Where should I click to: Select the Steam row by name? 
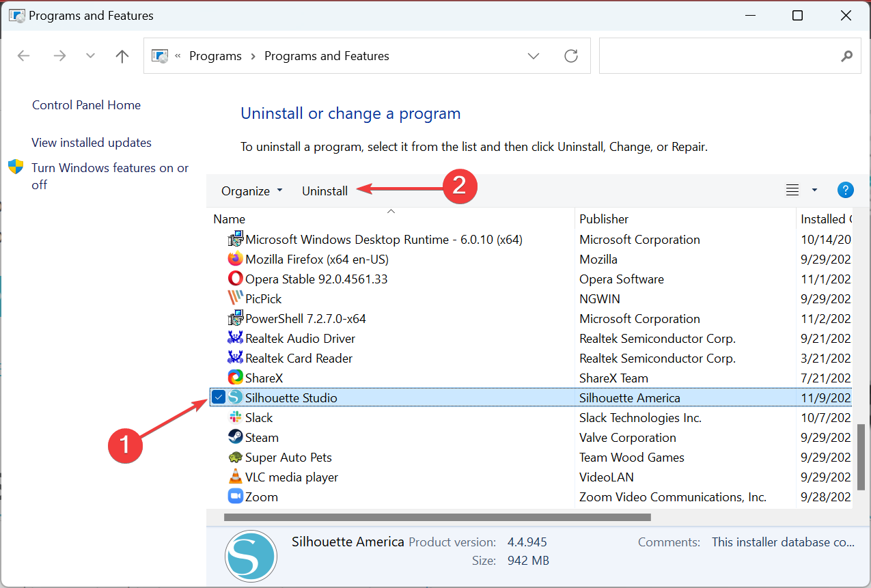262,437
